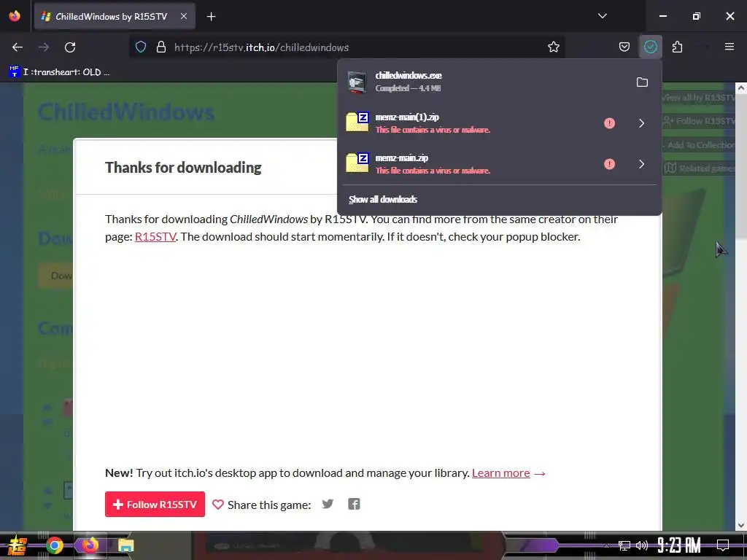Go back to the previous page
747x560 pixels.
pos(18,47)
